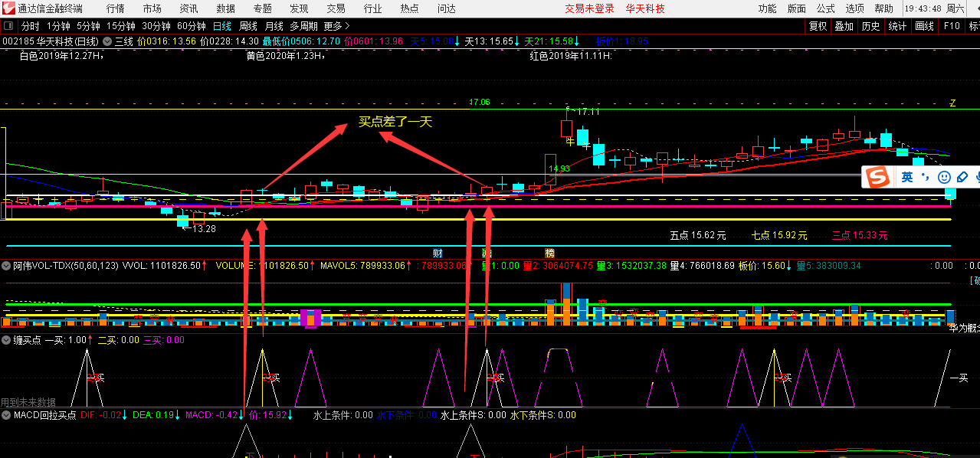This screenshot has width=980, height=458.
Task: Expand the 三线 indicator dropdown arrow
Action: tap(108, 41)
